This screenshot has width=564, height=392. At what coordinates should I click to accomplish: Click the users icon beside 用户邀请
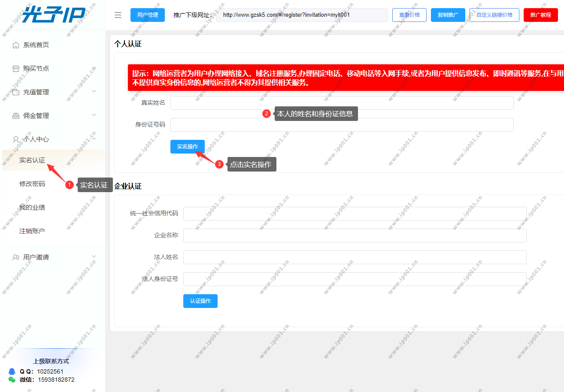point(16,257)
